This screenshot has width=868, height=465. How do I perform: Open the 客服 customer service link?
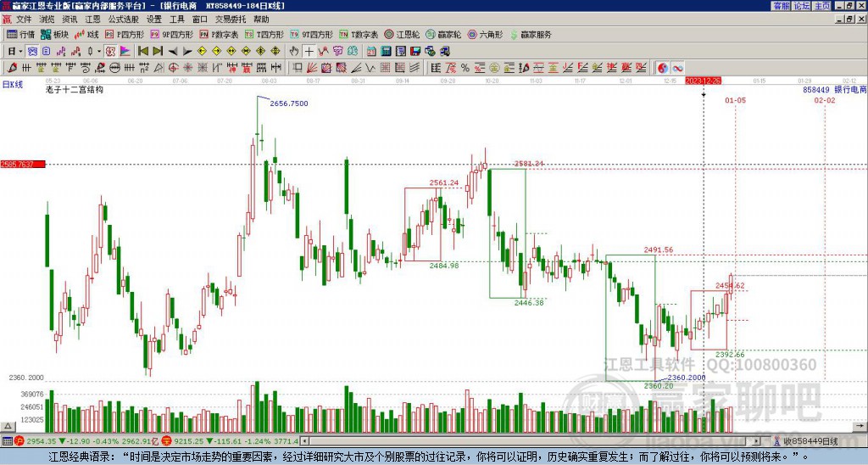click(782, 6)
